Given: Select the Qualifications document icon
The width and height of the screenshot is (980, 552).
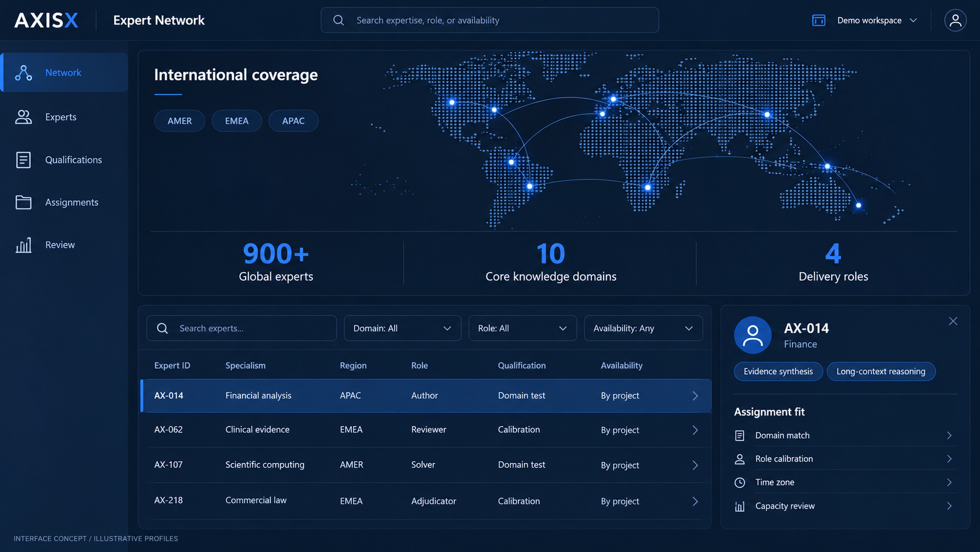Looking at the screenshot, I should coord(23,160).
